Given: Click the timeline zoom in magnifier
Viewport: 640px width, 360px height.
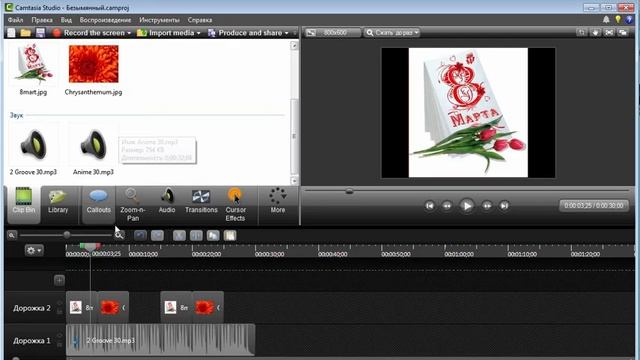Looking at the screenshot, I should pos(119,235).
